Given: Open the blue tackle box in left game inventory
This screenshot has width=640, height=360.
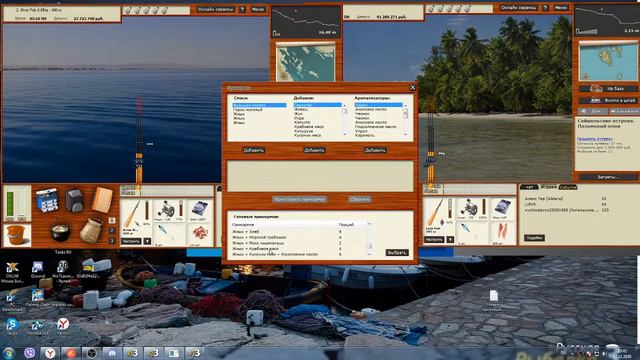Looking at the screenshot, I should (x=47, y=200).
